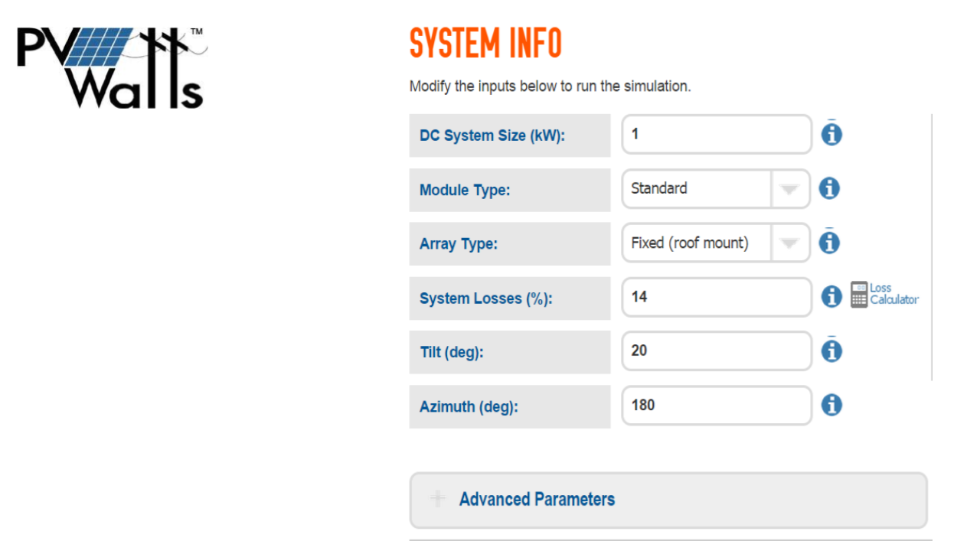Click the Fixed (roof mount) selection box

[697, 243]
